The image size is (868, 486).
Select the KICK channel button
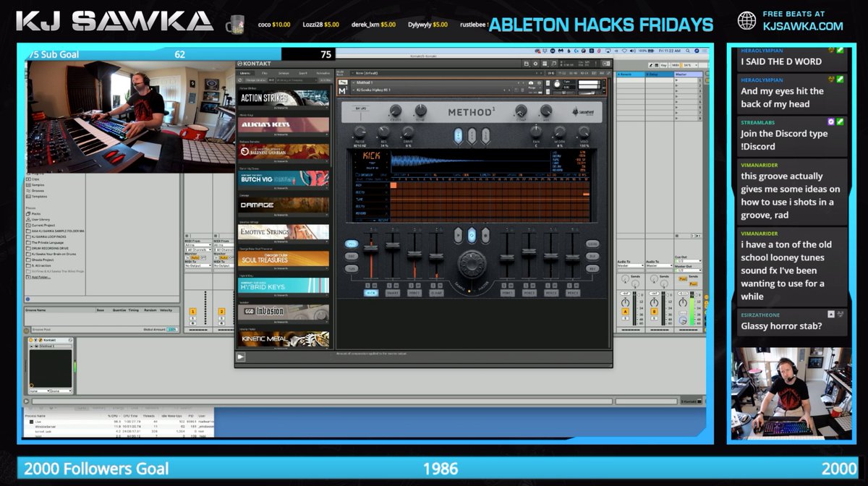[x=371, y=293]
